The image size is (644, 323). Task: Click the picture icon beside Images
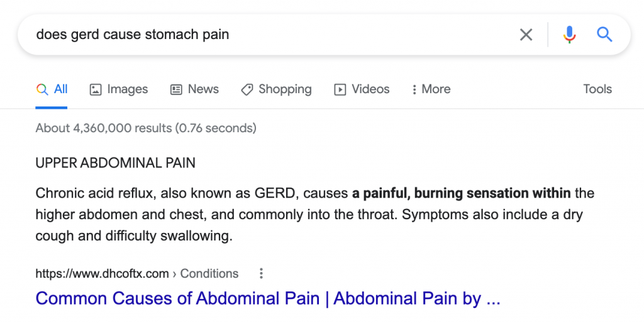coord(96,89)
